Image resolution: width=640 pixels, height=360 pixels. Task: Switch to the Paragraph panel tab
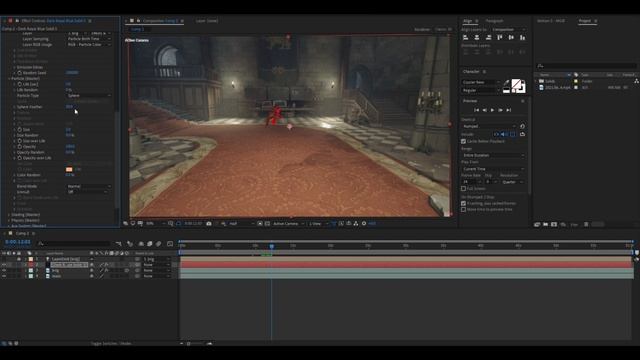(494, 21)
